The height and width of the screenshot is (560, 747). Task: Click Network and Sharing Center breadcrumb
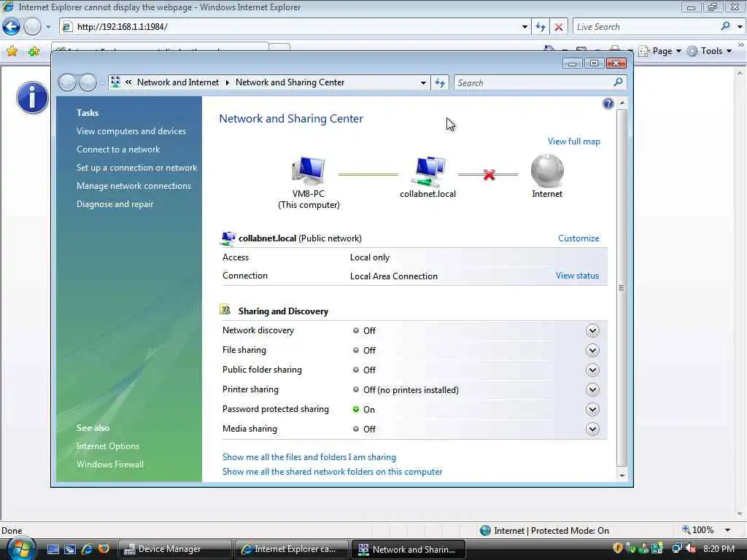(x=290, y=82)
